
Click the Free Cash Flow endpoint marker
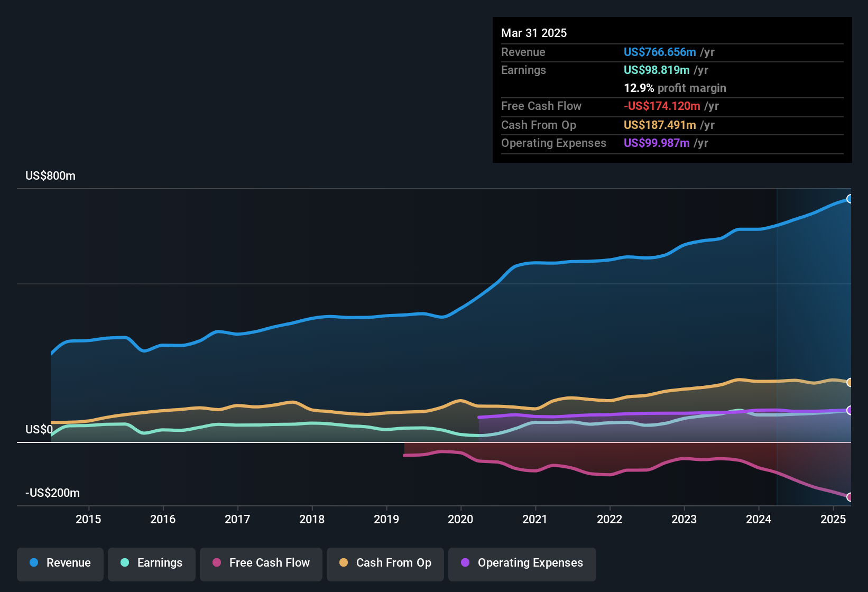[849, 497]
